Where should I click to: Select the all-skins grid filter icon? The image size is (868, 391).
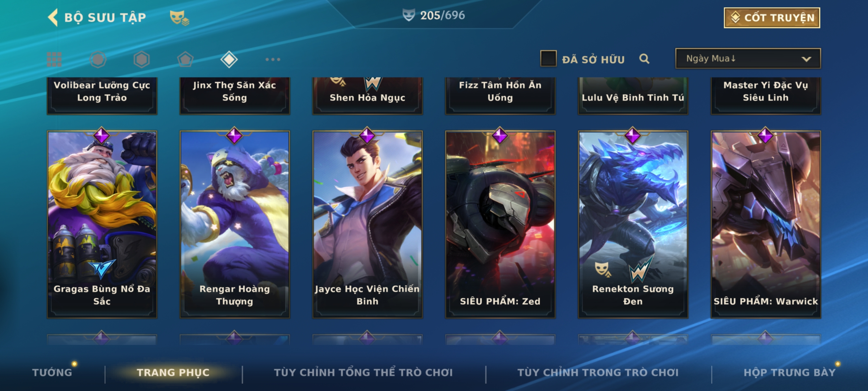click(x=54, y=59)
